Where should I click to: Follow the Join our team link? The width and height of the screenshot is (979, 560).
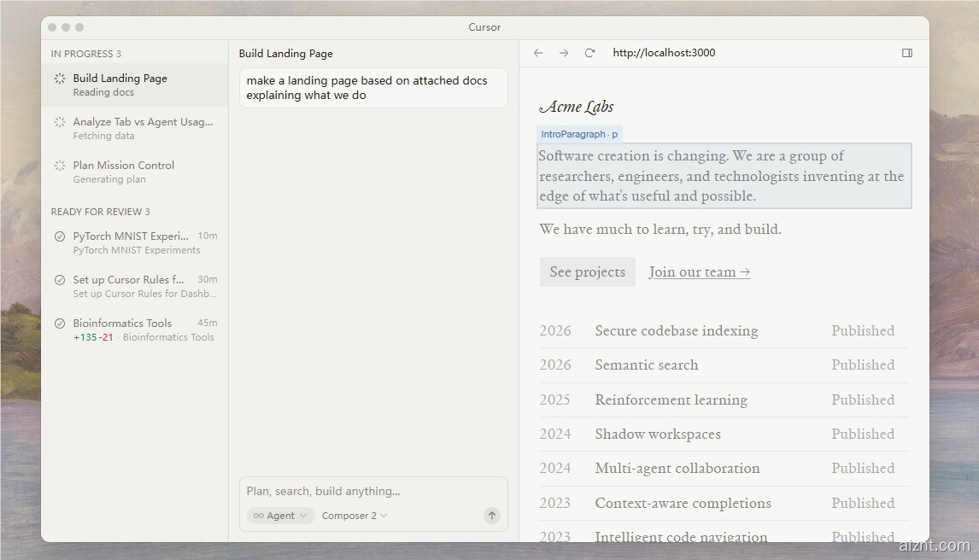coord(699,272)
